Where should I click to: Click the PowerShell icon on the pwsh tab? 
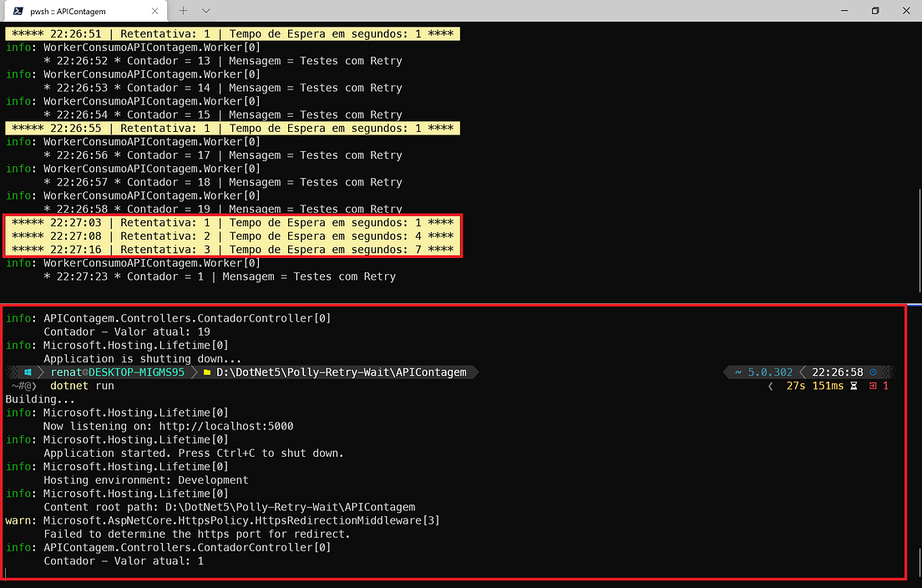point(18,12)
